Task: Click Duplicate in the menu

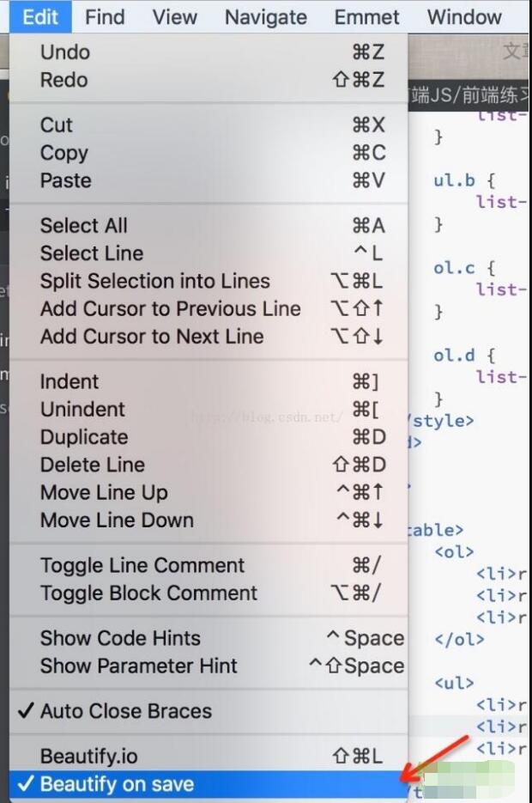Action: click(84, 436)
